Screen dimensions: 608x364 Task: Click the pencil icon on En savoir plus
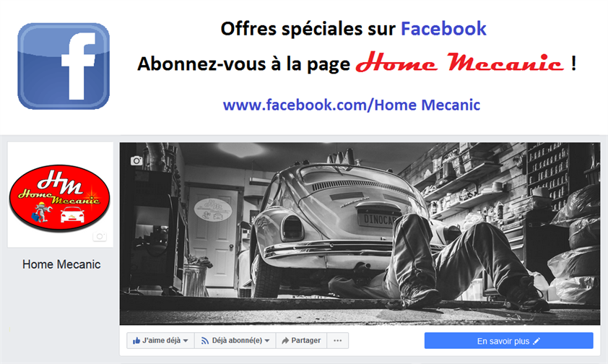537,341
